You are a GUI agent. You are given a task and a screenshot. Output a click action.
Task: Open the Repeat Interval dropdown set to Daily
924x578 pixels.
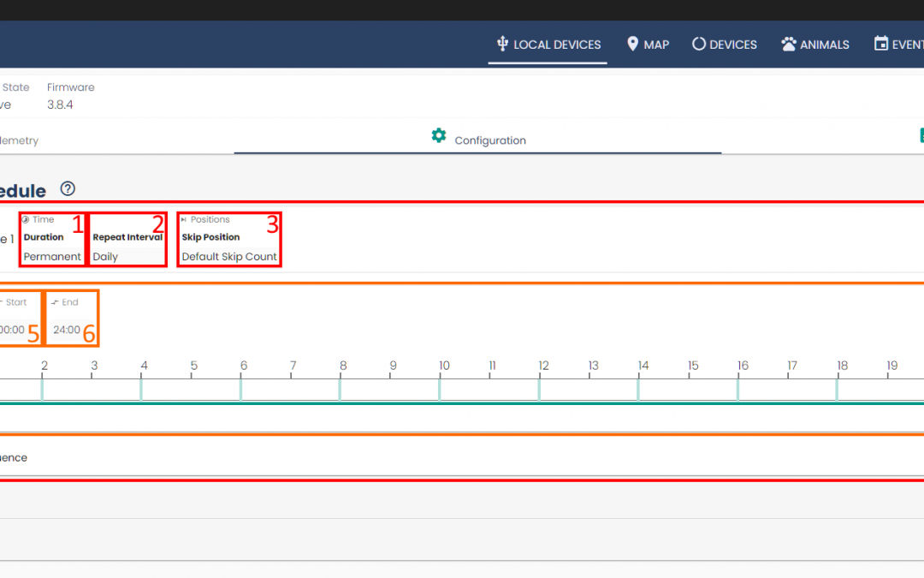(x=127, y=256)
